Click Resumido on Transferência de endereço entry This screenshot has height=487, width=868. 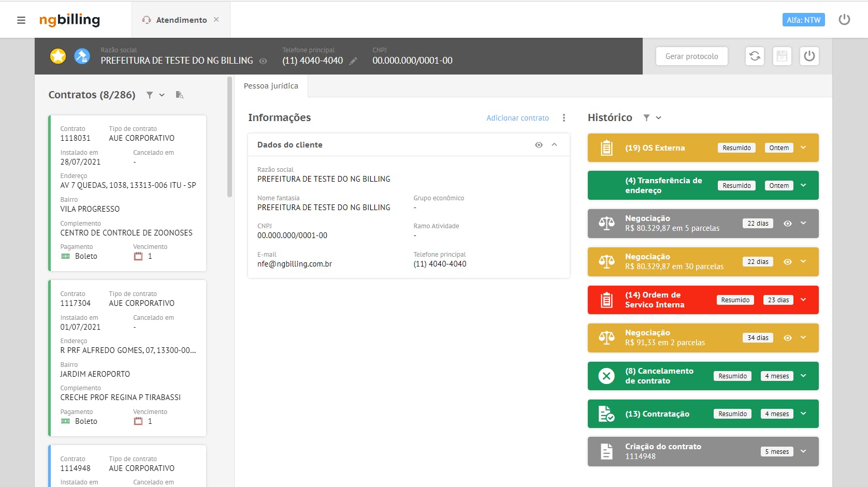pos(736,186)
